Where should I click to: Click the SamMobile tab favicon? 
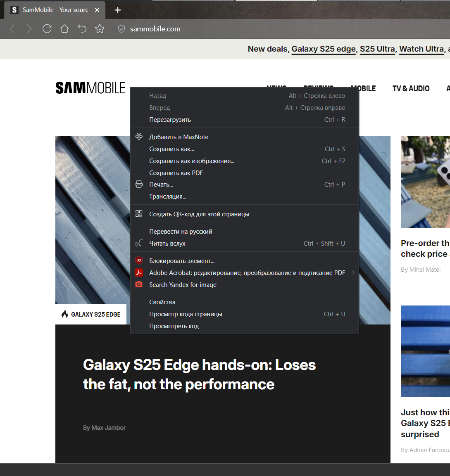click(14, 10)
